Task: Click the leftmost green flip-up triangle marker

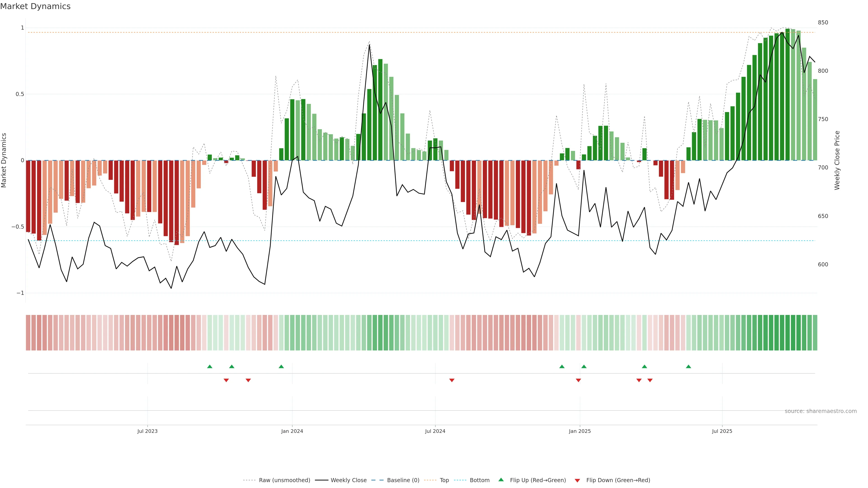Action: (x=210, y=366)
